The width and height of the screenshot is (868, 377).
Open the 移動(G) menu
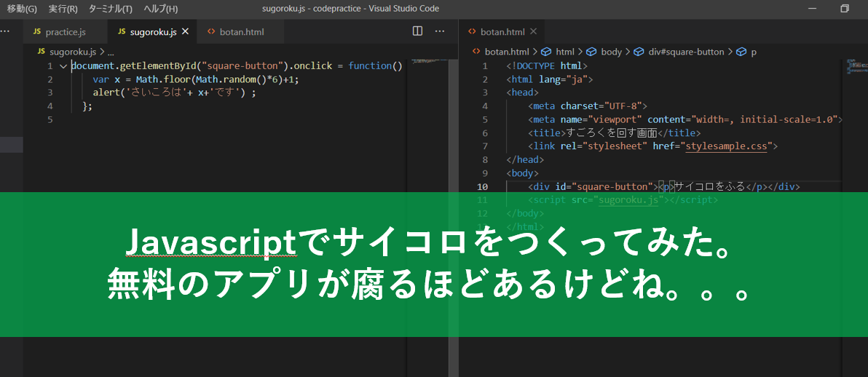[21, 9]
